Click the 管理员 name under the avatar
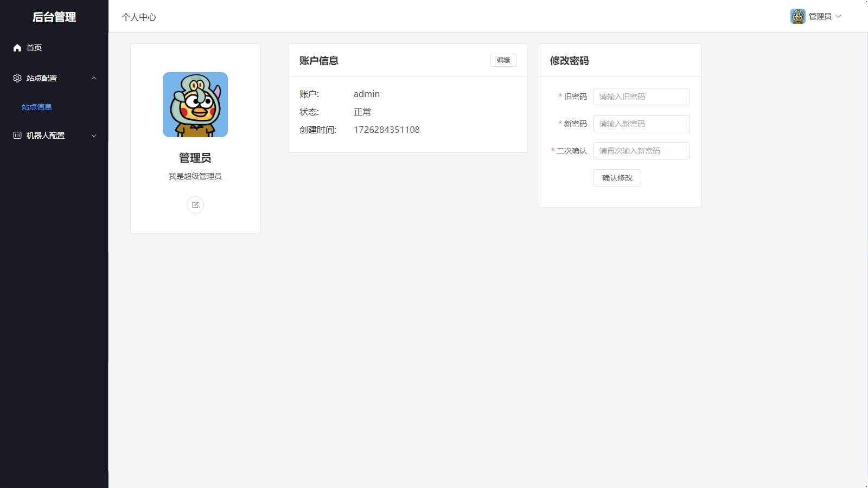 pos(195,158)
